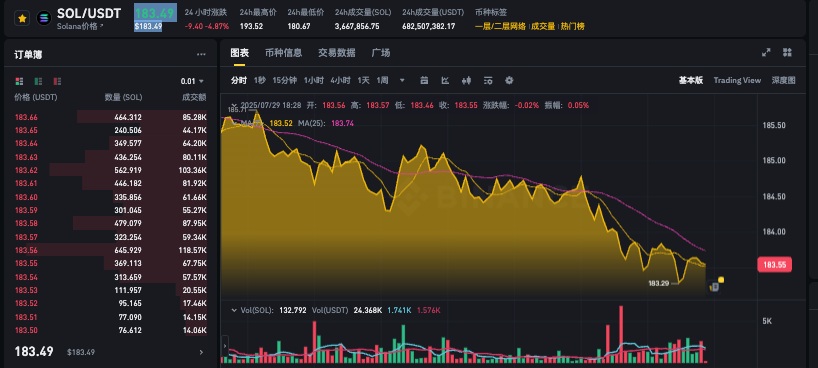818x368 pixels.
Task: Select the 183.64 ask price row
Action: (x=111, y=144)
